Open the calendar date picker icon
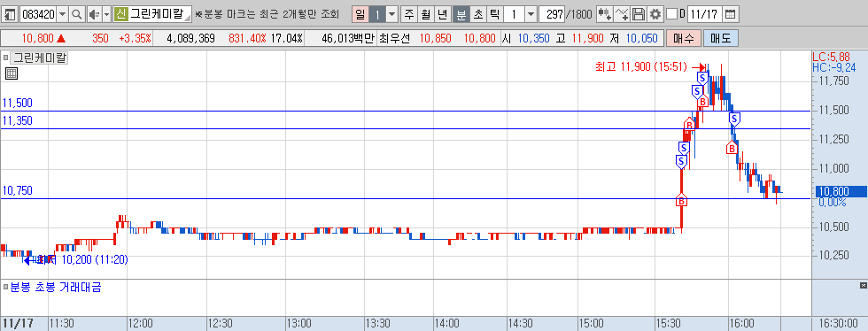868x331 pixels. [x=731, y=14]
